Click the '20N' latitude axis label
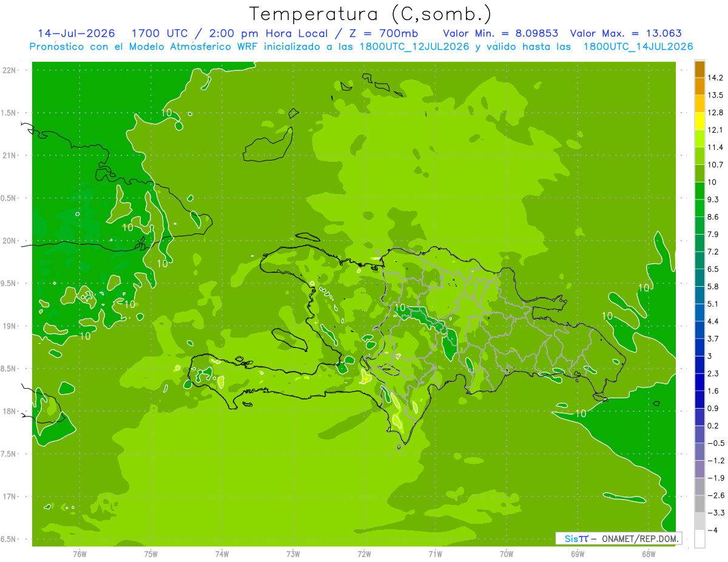The image size is (728, 562). click(9, 241)
